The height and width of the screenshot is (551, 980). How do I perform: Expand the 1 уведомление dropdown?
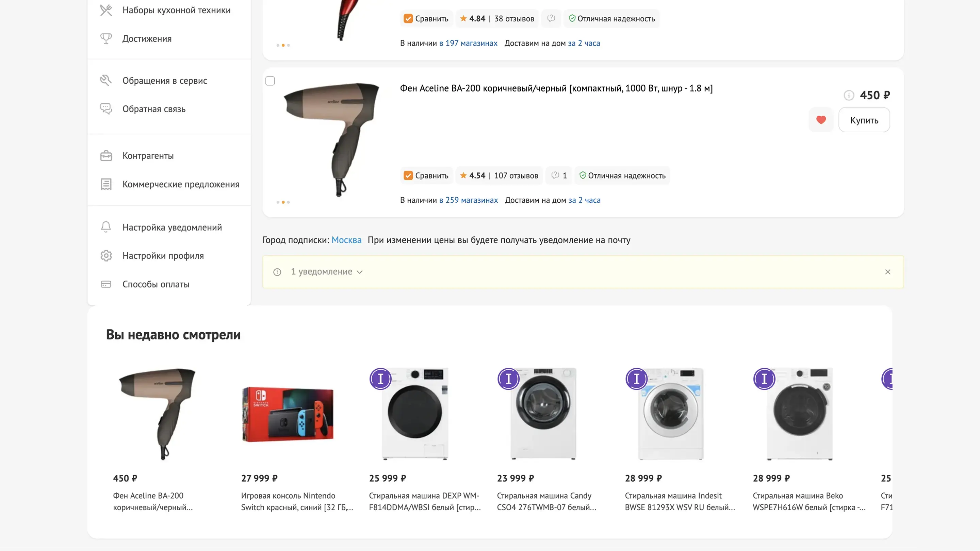(x=326, y=272)
